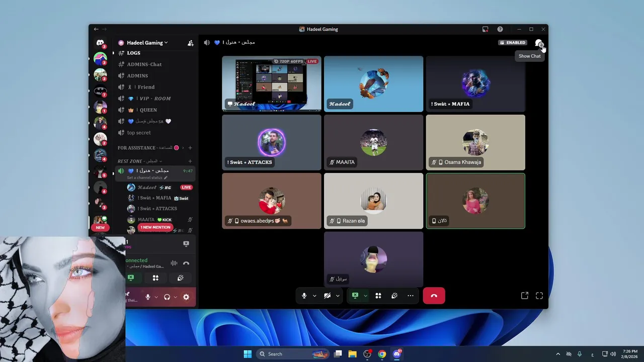Image resolution: width=644 pixels, height=362 pixels.
Task: Open Hadeel Gaming server dropdown menu
Action: tap(147, 43)
